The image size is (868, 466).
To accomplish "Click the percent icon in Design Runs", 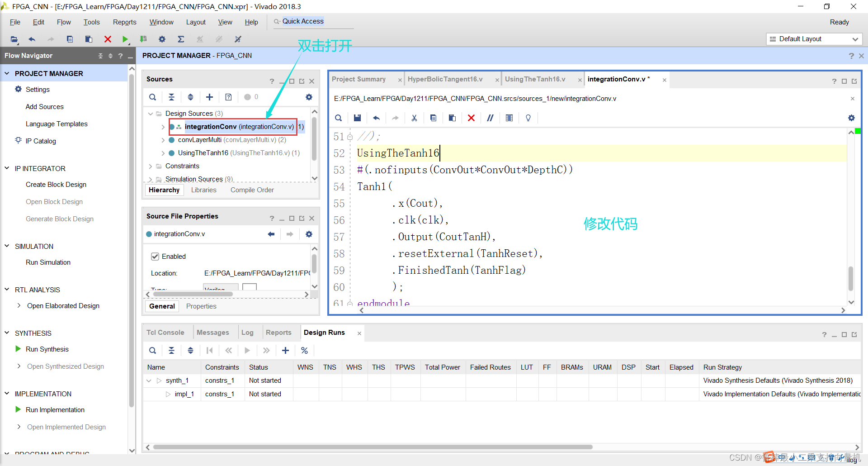I will [304, 351].
